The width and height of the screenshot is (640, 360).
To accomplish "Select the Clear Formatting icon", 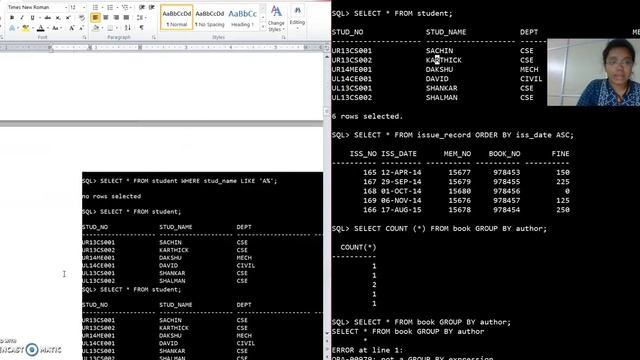I will click(x=82, y=18).
